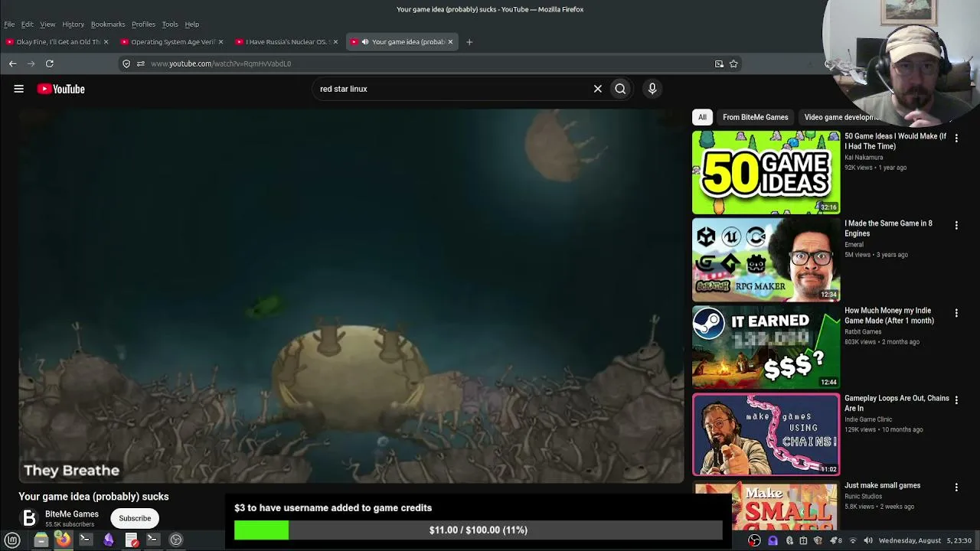Screen dimensions: 980x551
Task: Select the 'From BiteMe Games' filter chip
Action: (x=755, y=117)
